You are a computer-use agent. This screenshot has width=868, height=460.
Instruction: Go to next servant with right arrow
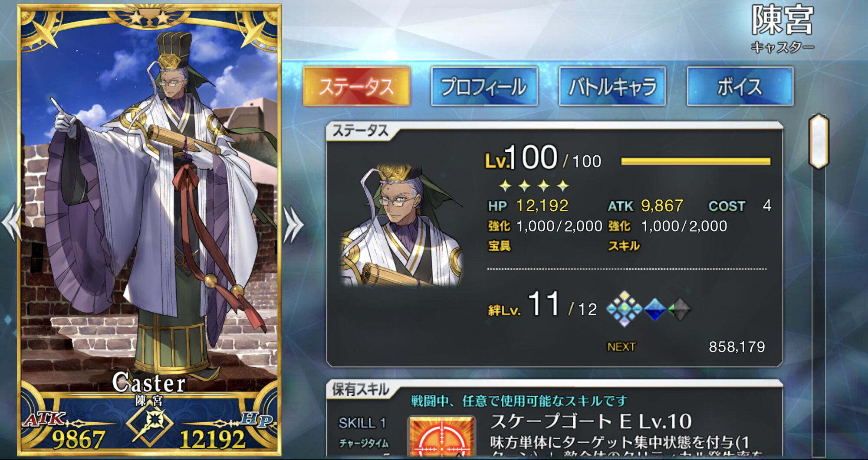tap(294, 224)
